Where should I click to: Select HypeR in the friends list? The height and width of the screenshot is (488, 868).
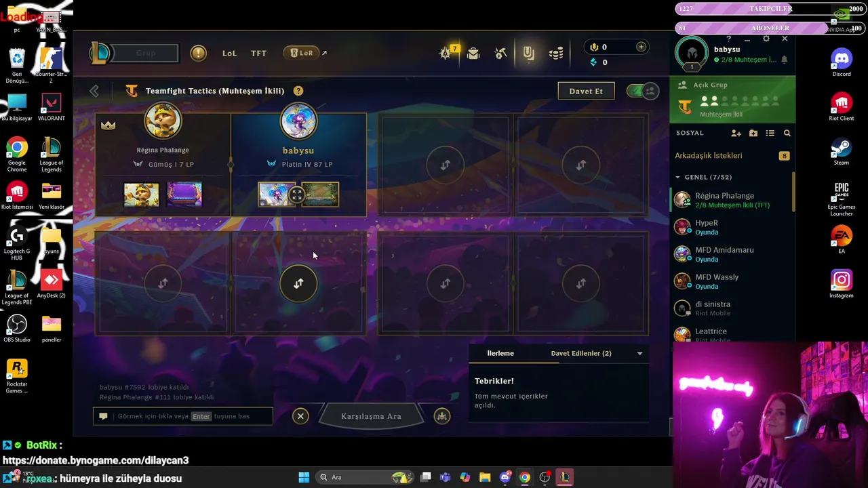pos(732,227)
